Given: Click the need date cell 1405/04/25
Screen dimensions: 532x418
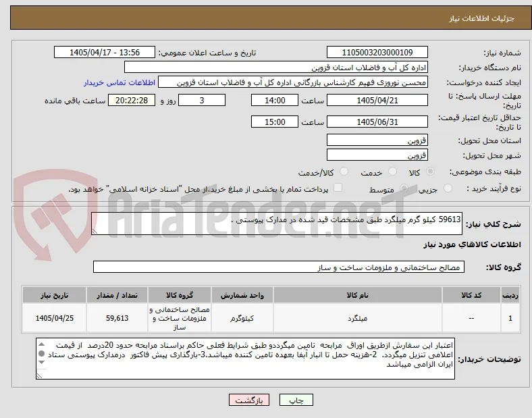Looking at the screenshot, I should tap(54, 318).
